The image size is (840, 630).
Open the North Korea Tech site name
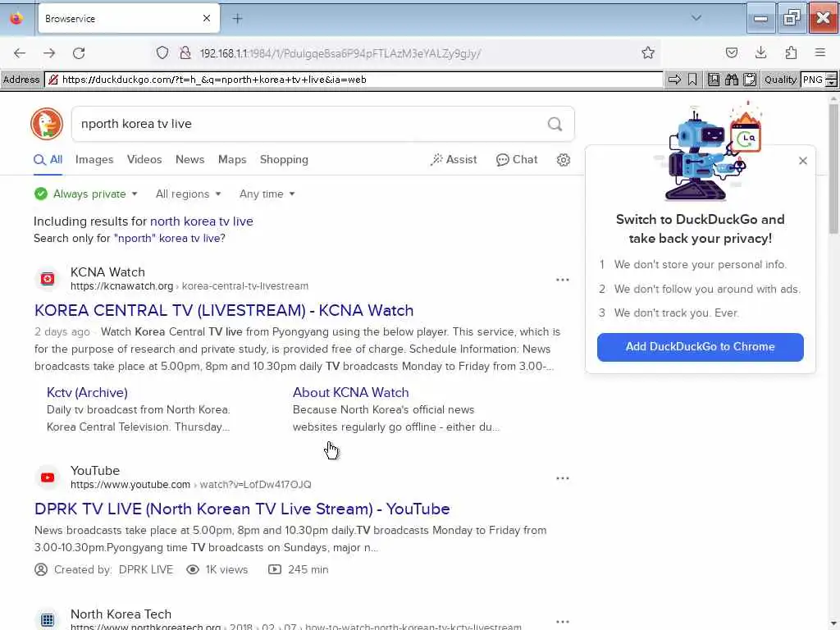pos(121,614)
